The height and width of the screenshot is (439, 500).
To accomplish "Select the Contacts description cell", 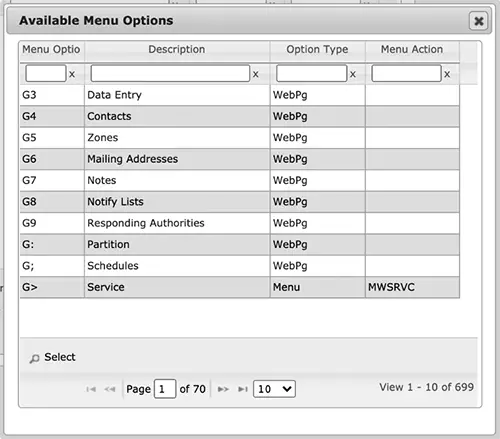I will tap(177, 116).
